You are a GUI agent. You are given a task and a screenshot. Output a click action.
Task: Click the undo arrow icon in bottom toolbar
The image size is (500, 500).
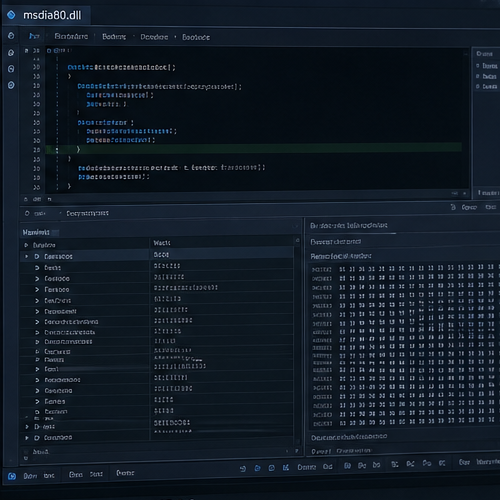[243, 469]
